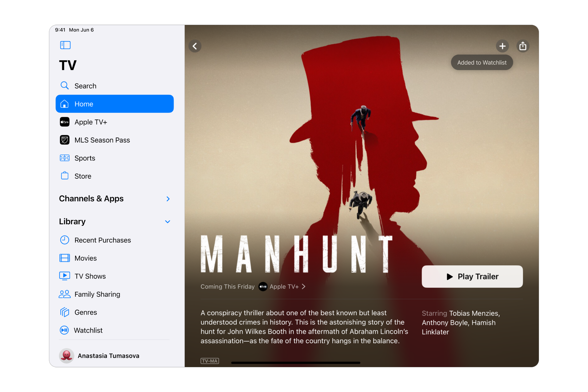Select Home in the sidebar
The image size is (588, 392).
115,104
